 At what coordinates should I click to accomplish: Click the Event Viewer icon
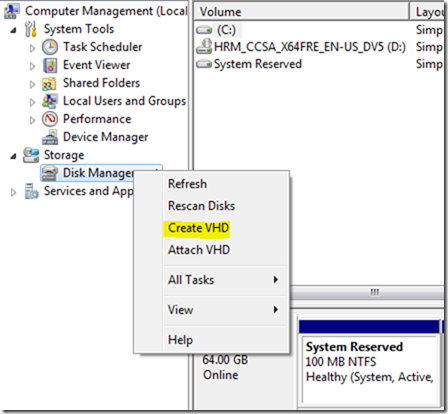(x=50, y=65)
